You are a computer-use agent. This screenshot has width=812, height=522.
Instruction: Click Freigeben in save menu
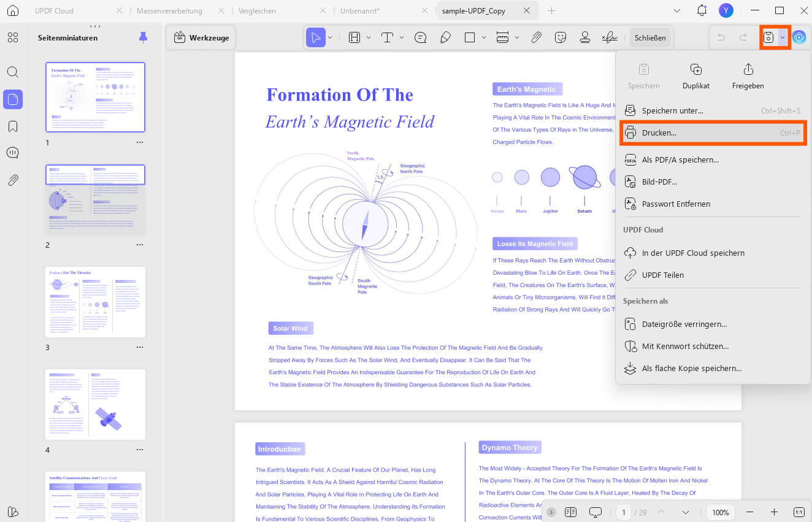(748, 76)
